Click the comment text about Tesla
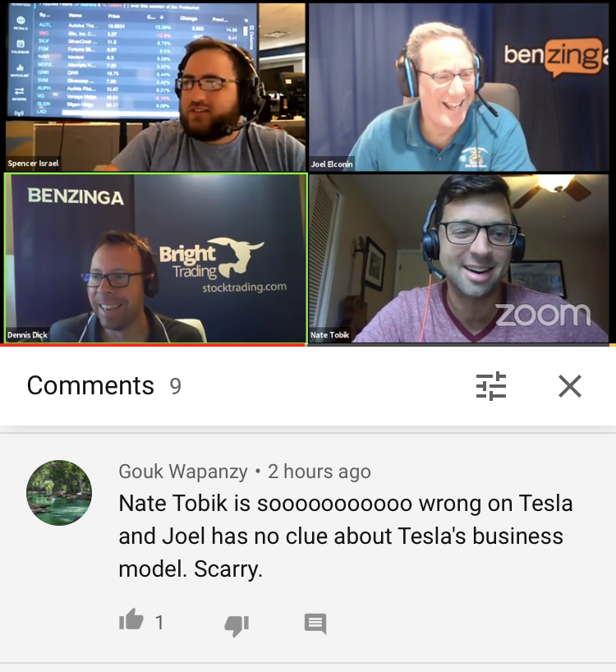Viewport: 616px width, 672px height. (345, 536)
